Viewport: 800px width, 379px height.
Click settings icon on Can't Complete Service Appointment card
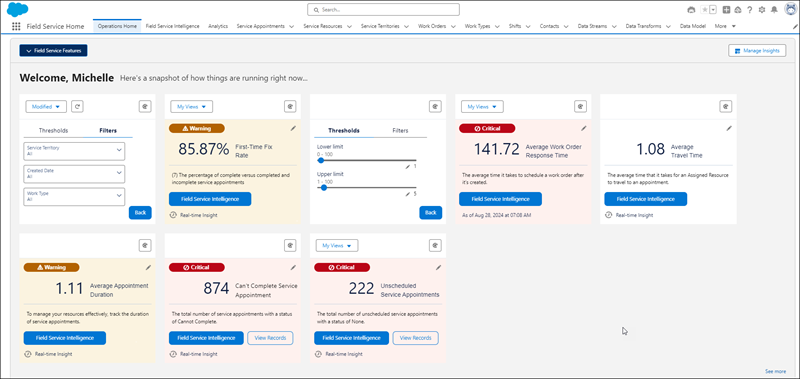coord(290,245)
